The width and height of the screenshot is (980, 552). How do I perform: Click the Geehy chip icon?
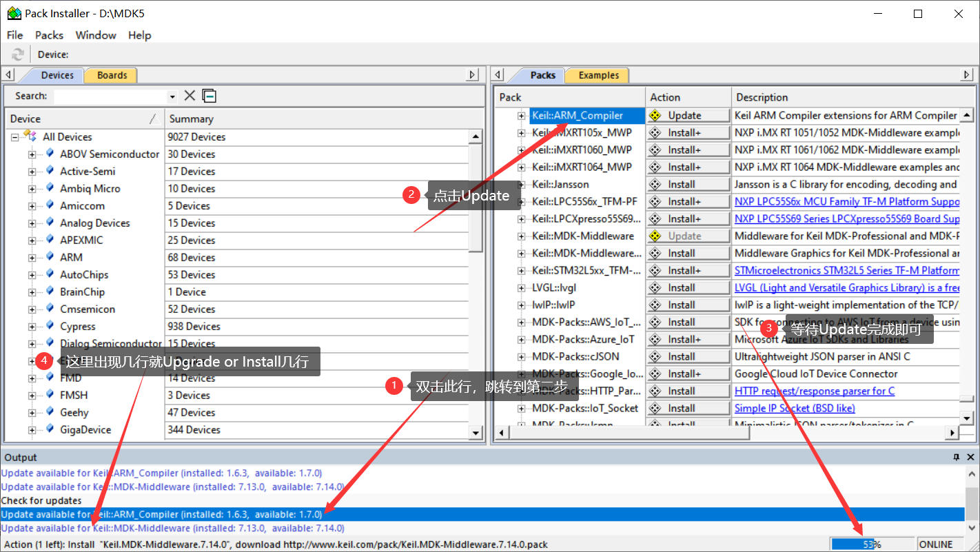[50, 411]
